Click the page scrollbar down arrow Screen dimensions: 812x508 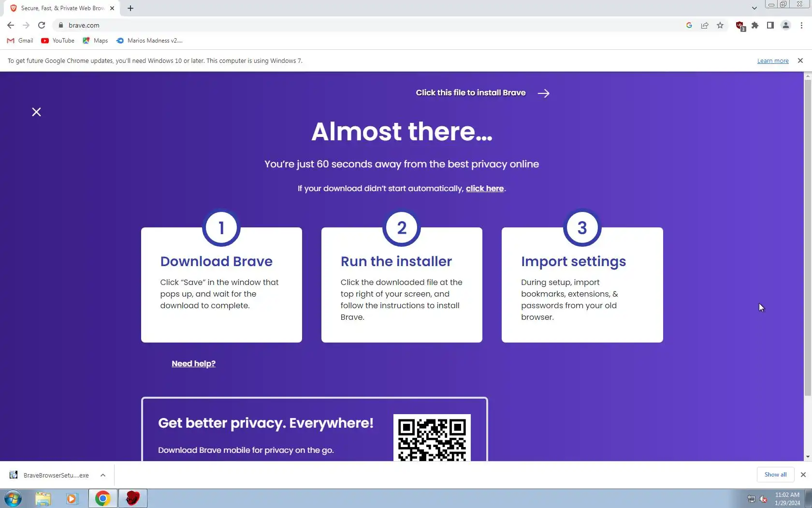click(x=808, y=457)
